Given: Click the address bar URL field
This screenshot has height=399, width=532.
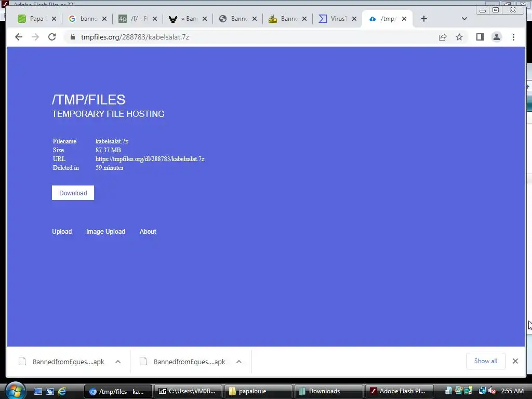Looking at the screenshot, I should [x=251, y=37].
